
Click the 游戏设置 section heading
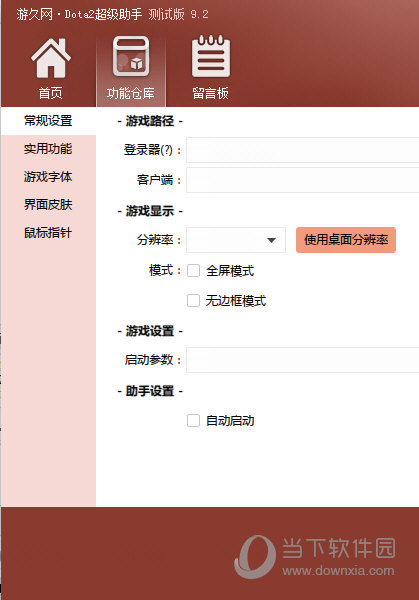[150, 331]
